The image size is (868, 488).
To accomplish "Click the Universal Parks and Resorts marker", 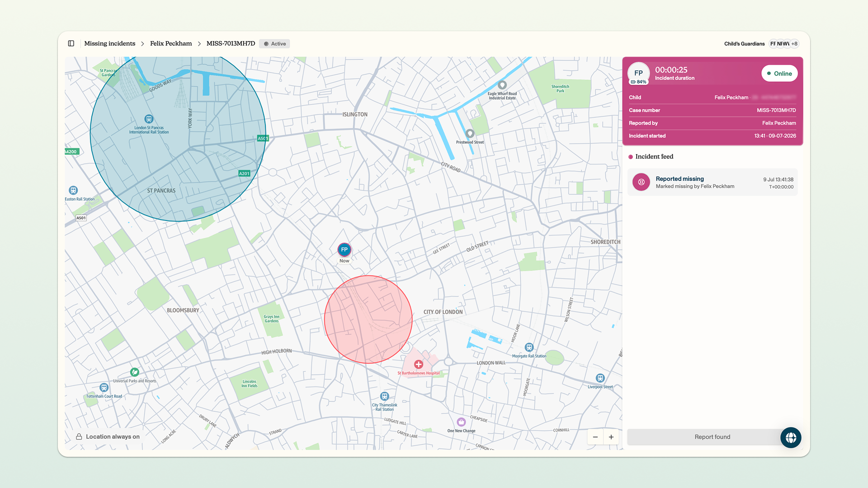I will pyautogui.click(x=135, y=372).
